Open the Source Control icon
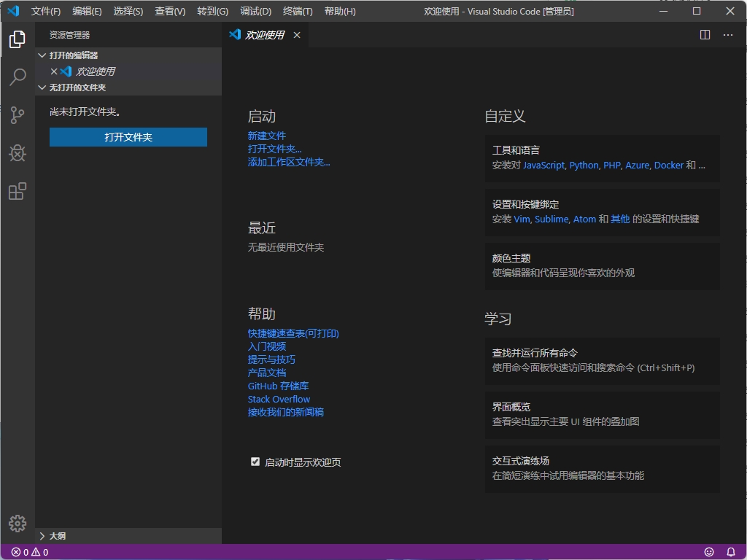Viewport: 747px width, 560px height. (x=18, y=115)
